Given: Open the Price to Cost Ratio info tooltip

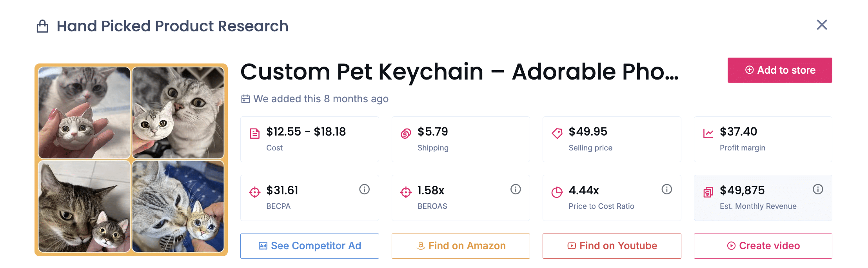Looking at the screenshot, I should (x=666, y=189).
